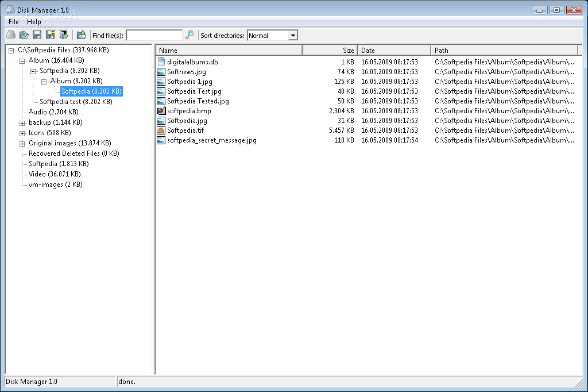Image resolution: width=588 pixels, height=392 pixels.
Task: Click the magnifier search icon
Action: coord(189,35)
